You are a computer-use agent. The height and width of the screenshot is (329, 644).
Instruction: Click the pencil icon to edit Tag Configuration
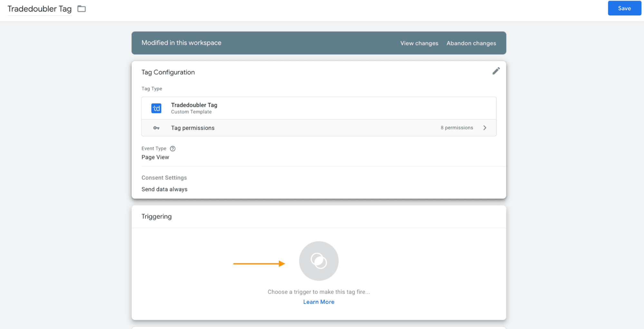[x=496, y=71]
